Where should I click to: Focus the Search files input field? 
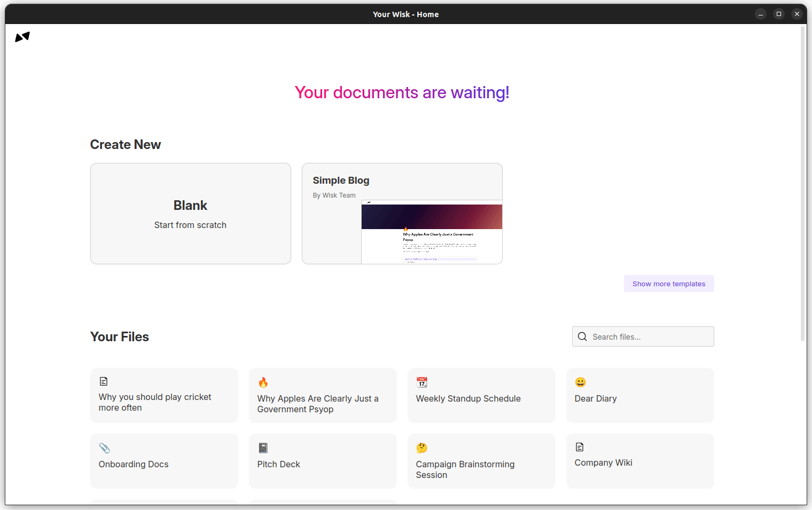(650, 337)
